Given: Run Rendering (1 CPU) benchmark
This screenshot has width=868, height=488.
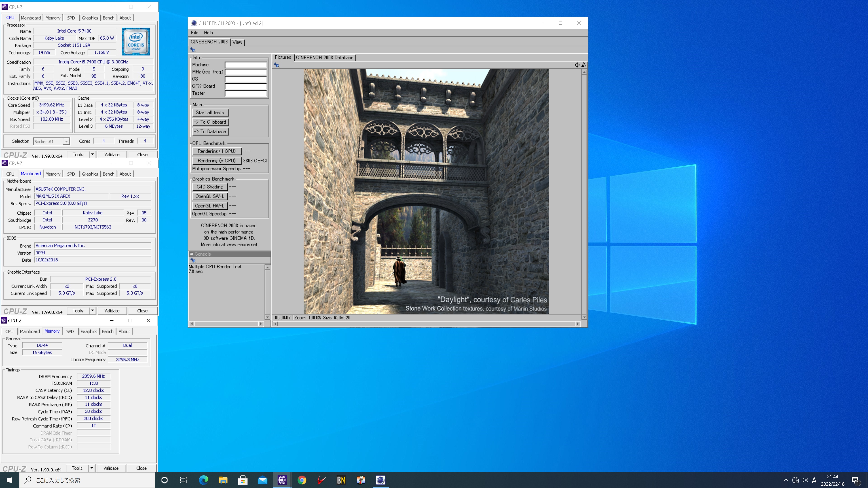Looking at the screenshot, I should (217, 151).
